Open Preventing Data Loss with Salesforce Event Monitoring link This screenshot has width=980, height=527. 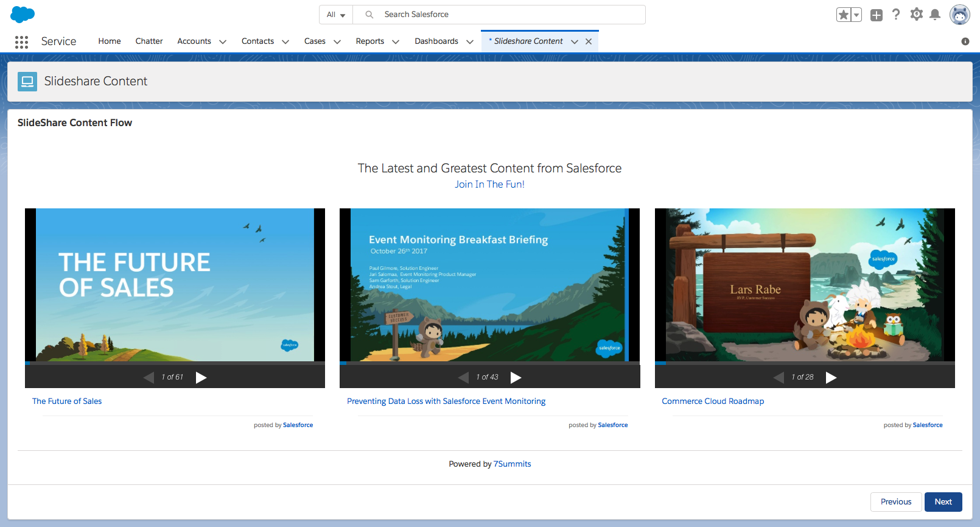coord(446,401)
